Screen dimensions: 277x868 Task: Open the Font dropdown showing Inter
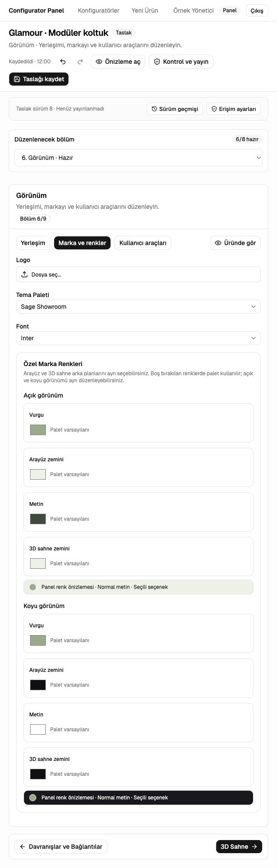pos(138,338)
